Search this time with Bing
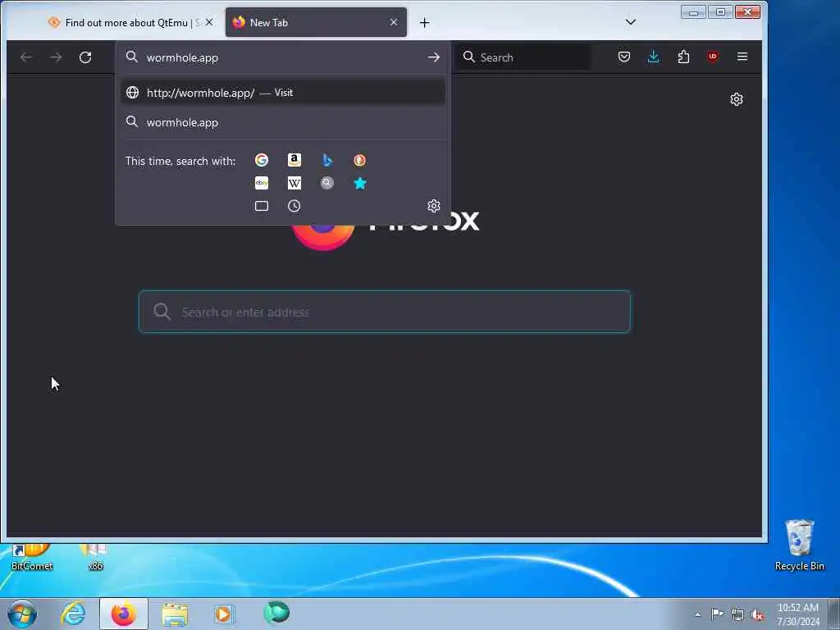This screenshot has width=840, height=630. [327, 160]
